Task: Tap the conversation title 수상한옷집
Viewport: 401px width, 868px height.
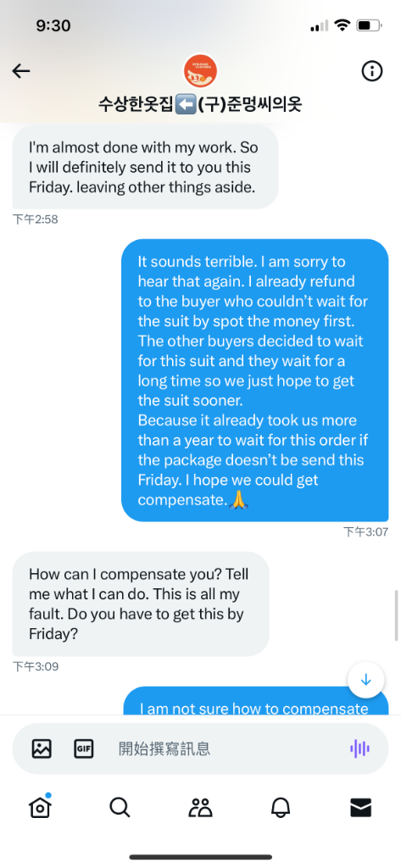Action: pyautogui.click(x=200, y=104)
